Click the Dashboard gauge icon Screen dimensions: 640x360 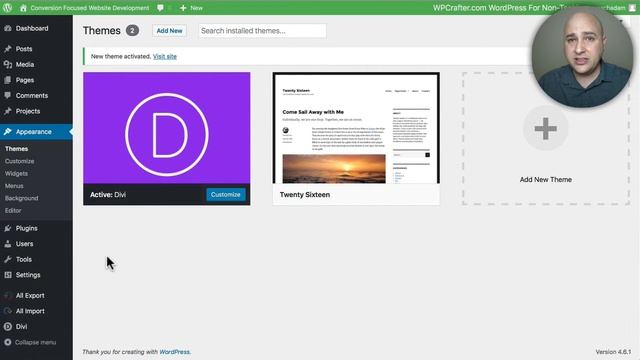click(8, 28)
